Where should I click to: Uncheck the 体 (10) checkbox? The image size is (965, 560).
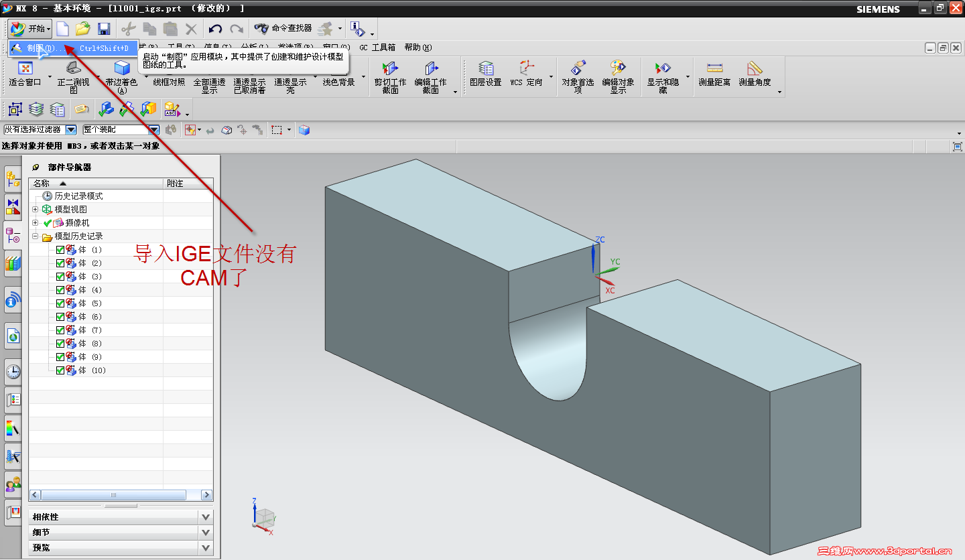click(60, 370)
